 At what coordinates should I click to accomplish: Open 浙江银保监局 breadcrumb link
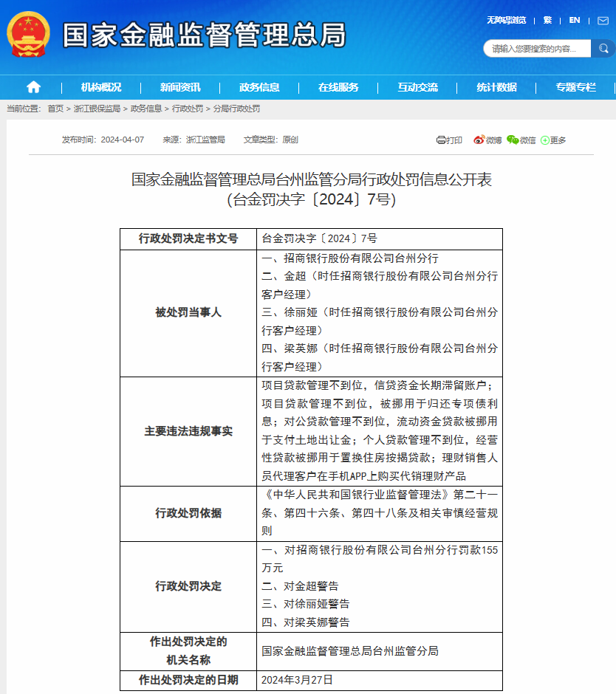[x=97, y=109]
